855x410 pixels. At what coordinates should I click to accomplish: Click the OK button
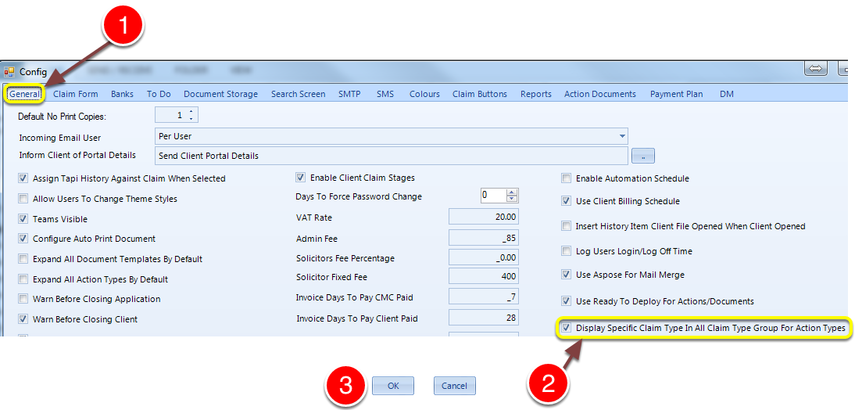click(x=393, y=385)
